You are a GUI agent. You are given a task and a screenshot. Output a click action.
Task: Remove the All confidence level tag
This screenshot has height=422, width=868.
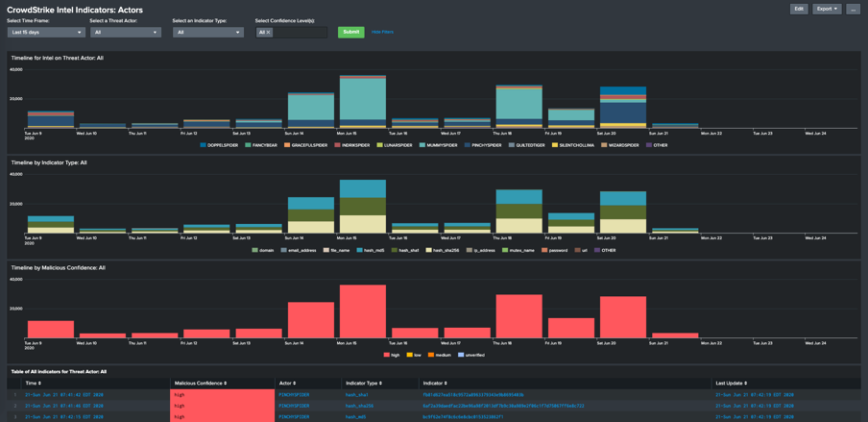(269, 32)
